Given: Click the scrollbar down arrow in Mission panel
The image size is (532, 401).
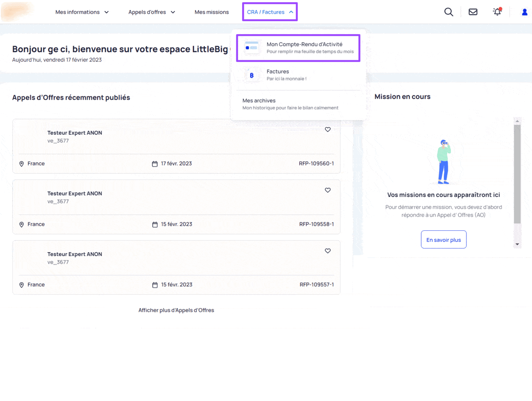Looking at the screenshot, I should 517,245.
